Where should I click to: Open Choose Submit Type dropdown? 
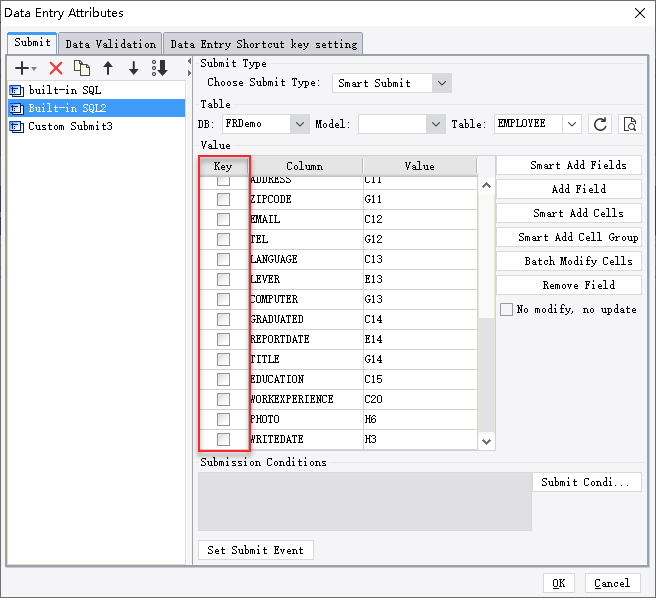coord(442,83)
